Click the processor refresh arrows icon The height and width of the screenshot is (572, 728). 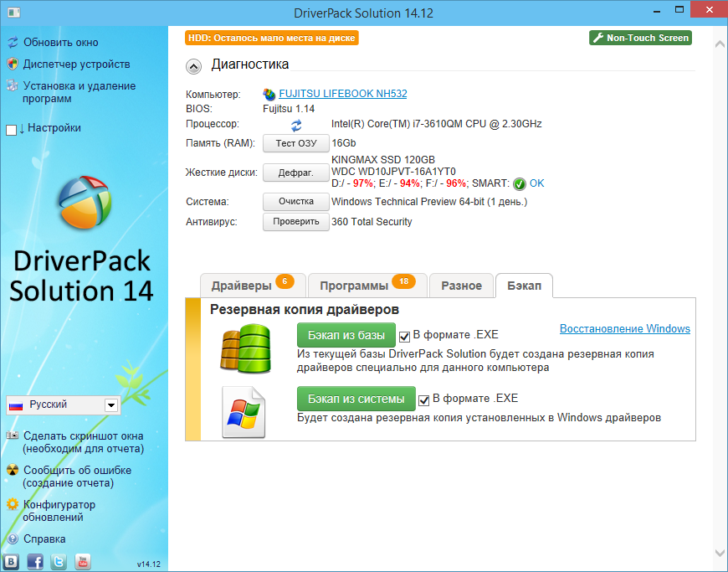click(296, 125)
